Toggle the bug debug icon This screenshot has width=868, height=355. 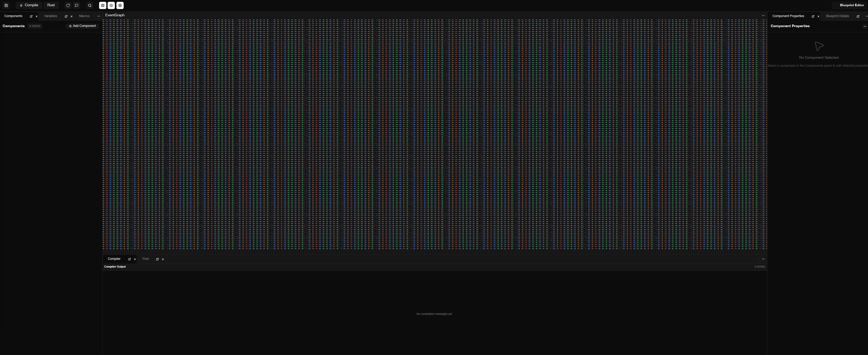coord(111,5)
